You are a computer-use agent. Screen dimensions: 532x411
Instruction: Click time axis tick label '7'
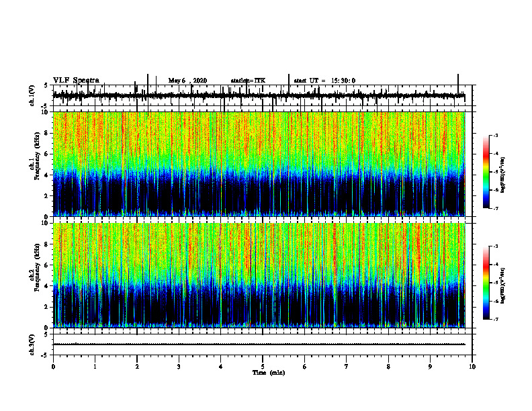347,367
